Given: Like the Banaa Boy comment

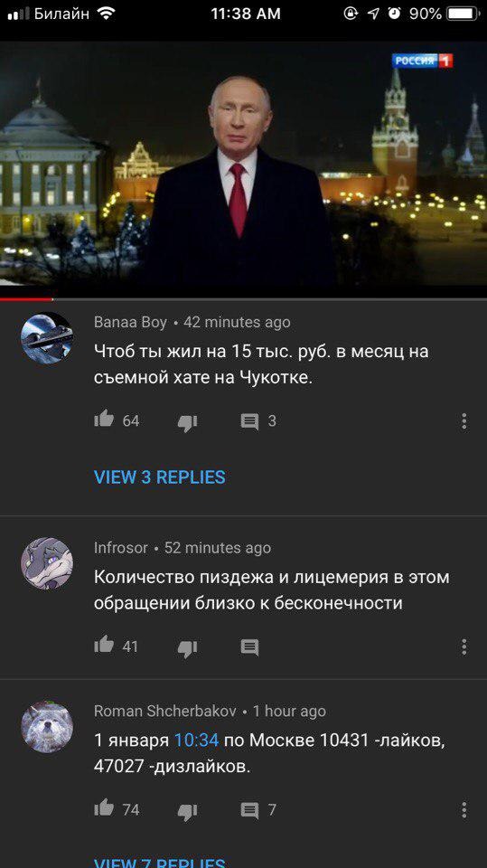Looking at the screenshot, I should (104, 420).
